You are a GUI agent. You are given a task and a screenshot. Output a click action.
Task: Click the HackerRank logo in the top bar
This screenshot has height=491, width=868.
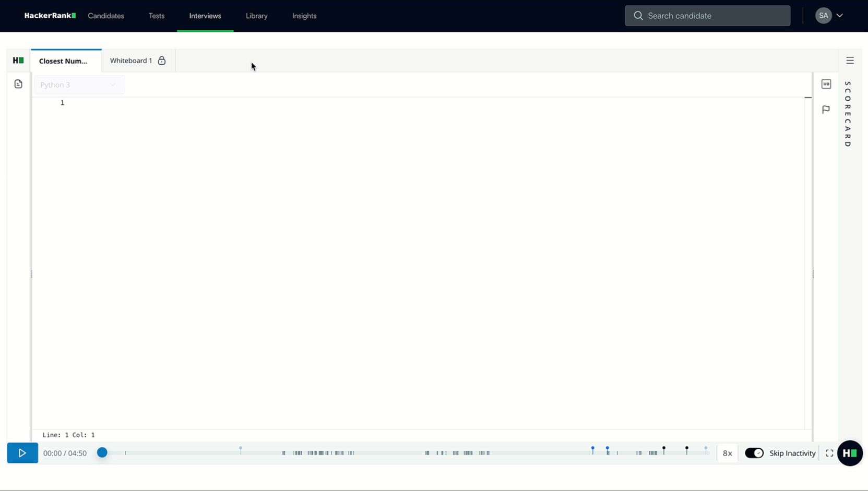click(x=50, y=15)
